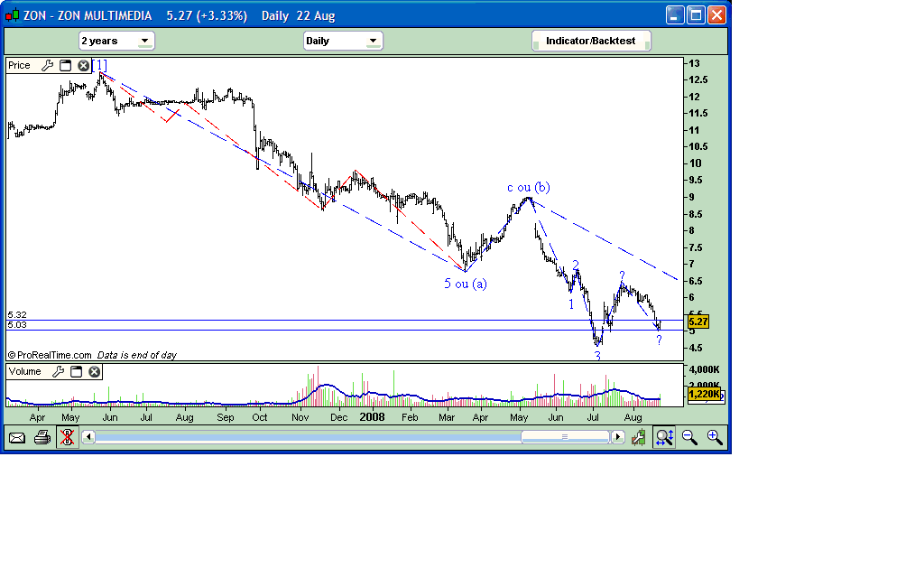Click the timeline scrollbar thumb
924x578 pixels.
pos(565,437)
